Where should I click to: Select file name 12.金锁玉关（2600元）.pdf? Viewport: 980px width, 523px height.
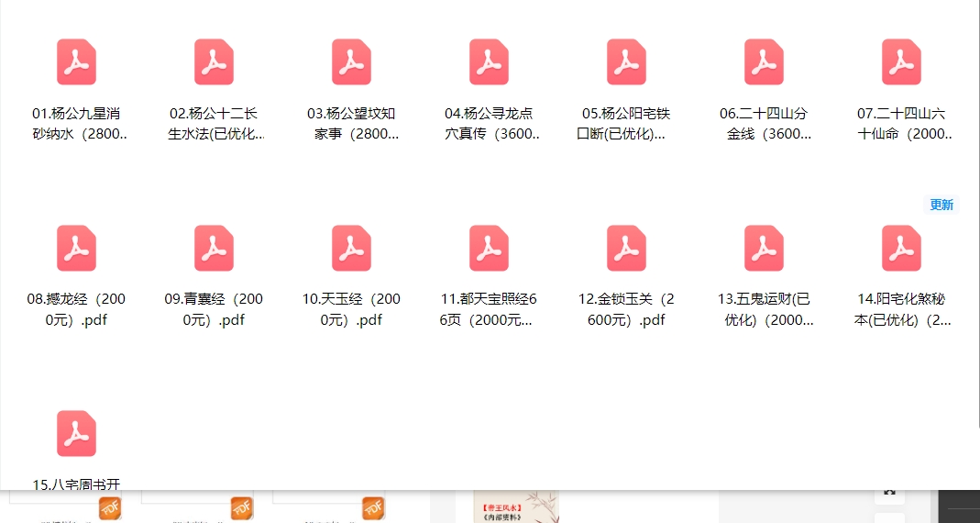pos(626,310)
